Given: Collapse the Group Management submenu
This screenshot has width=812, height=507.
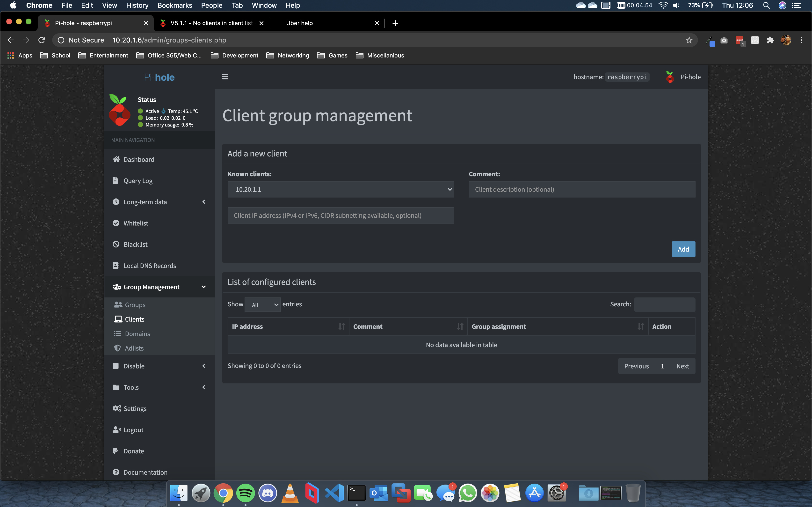Looking at the screenshot, I should [203, 287].
